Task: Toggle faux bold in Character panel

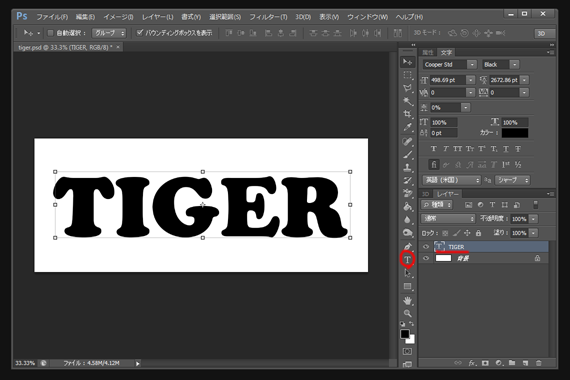Action: tap(434, 149)
